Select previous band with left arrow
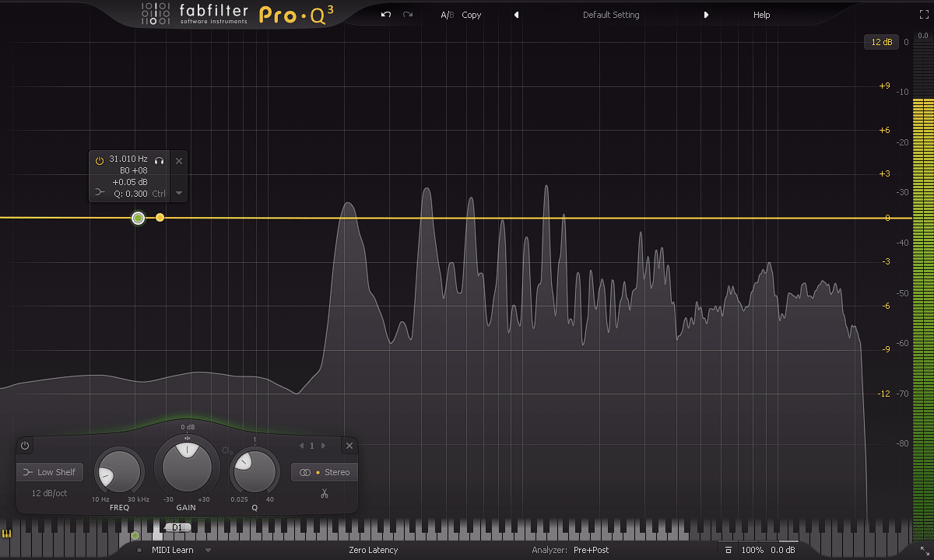Viewport: 934px width, 560px height. point(302,446)
